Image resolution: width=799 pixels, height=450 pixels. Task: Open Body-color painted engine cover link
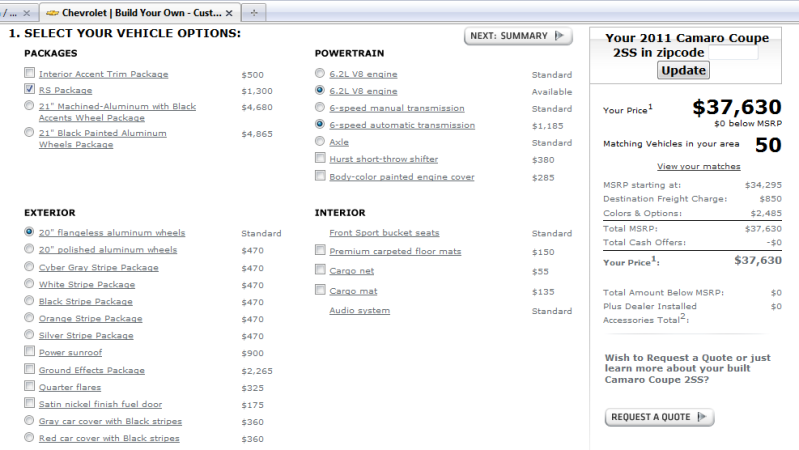point(402,177)
